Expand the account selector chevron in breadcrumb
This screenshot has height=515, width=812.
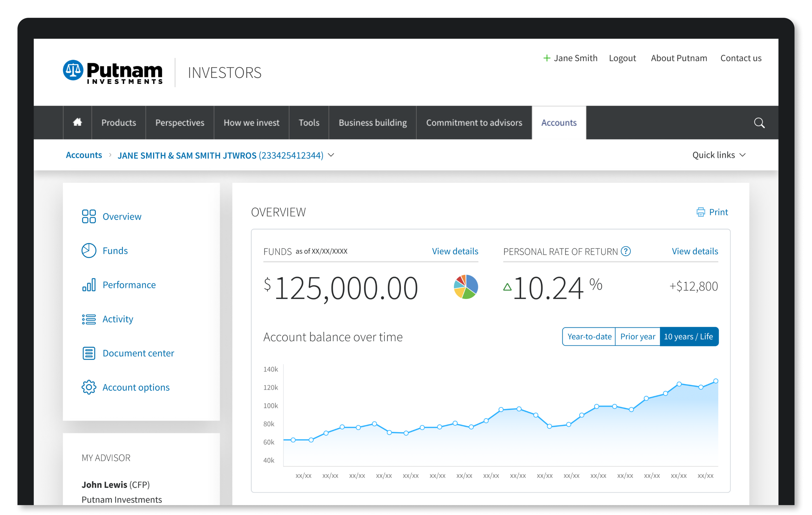tap(331, 155)
